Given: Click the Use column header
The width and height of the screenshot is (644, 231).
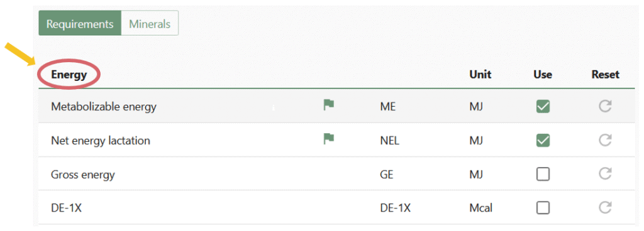Looking at the screenshot, I should click(x=543, y=75).
